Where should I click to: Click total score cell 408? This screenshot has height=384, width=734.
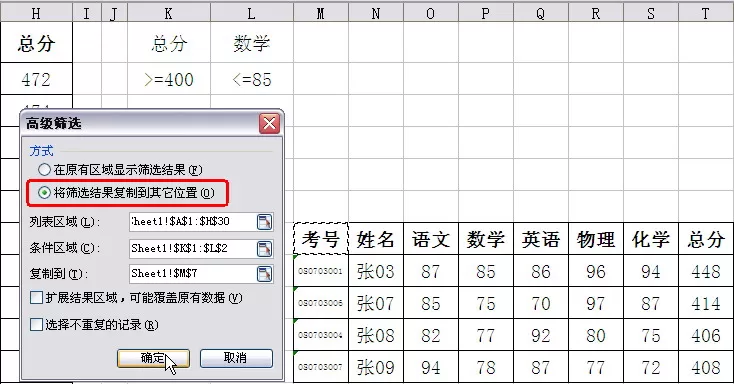point(706,367)
